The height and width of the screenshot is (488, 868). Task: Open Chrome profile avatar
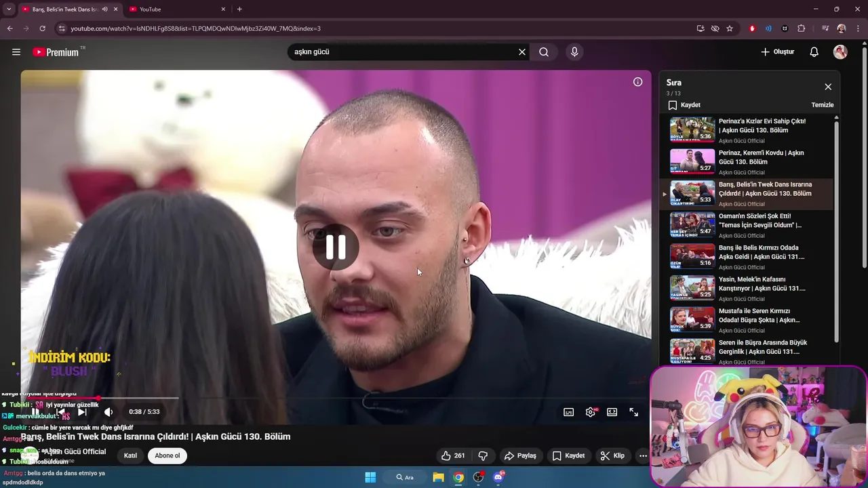tap(842, 28)
